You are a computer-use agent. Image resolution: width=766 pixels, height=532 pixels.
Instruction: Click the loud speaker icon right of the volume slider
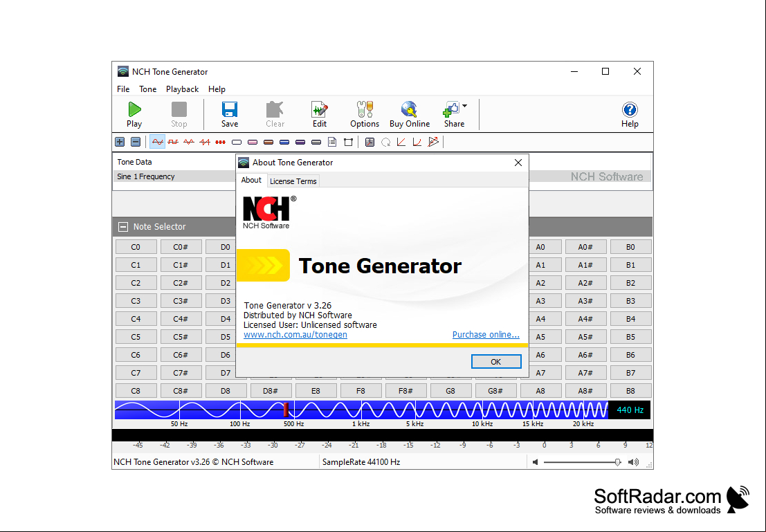(x=634, y=462)
